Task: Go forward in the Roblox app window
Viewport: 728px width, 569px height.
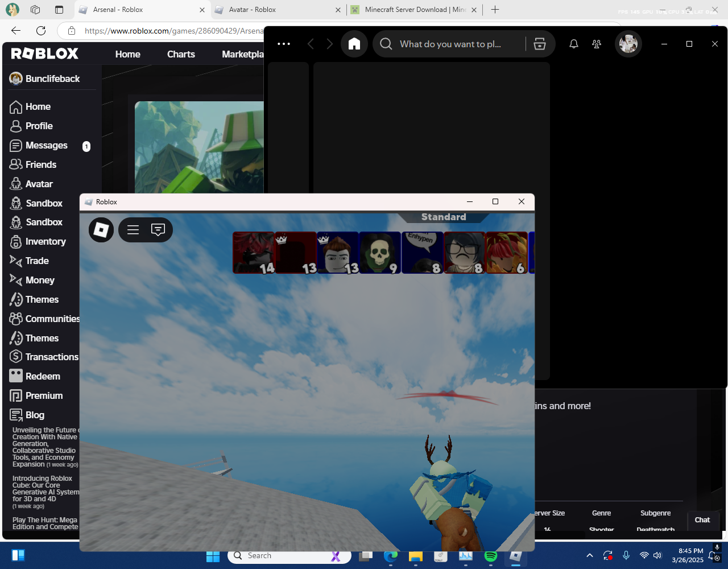Action: point(330,44)
